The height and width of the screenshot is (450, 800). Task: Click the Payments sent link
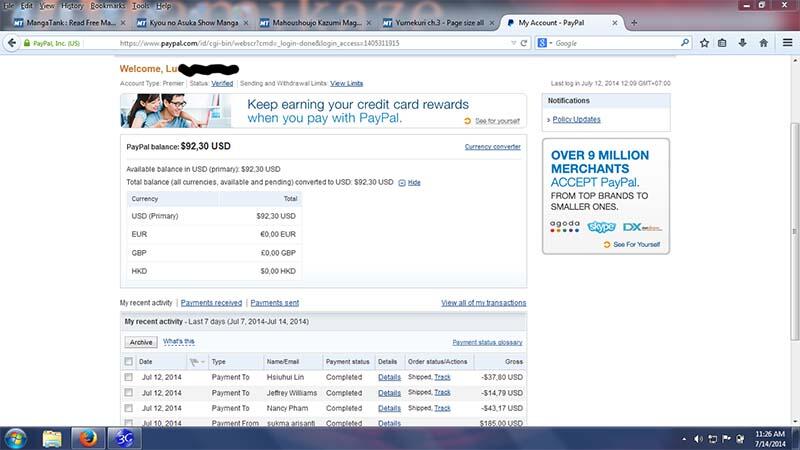pos(274,303)
